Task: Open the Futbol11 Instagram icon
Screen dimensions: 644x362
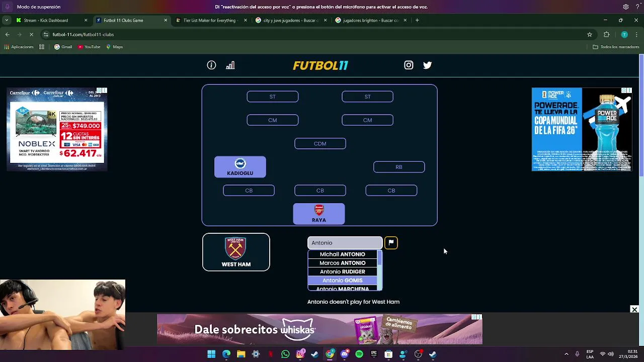Action: click(x=409, y=65)
